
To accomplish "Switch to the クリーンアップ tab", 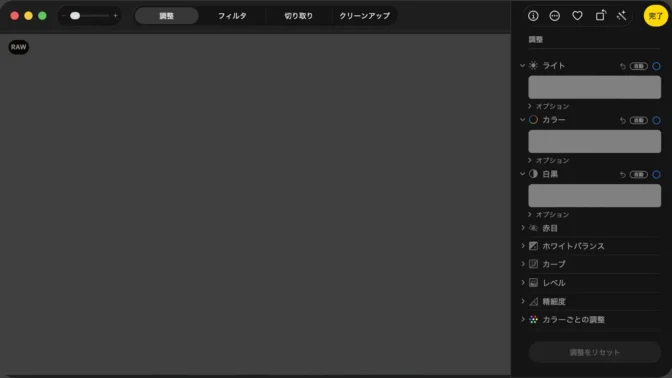I will 364,16.
